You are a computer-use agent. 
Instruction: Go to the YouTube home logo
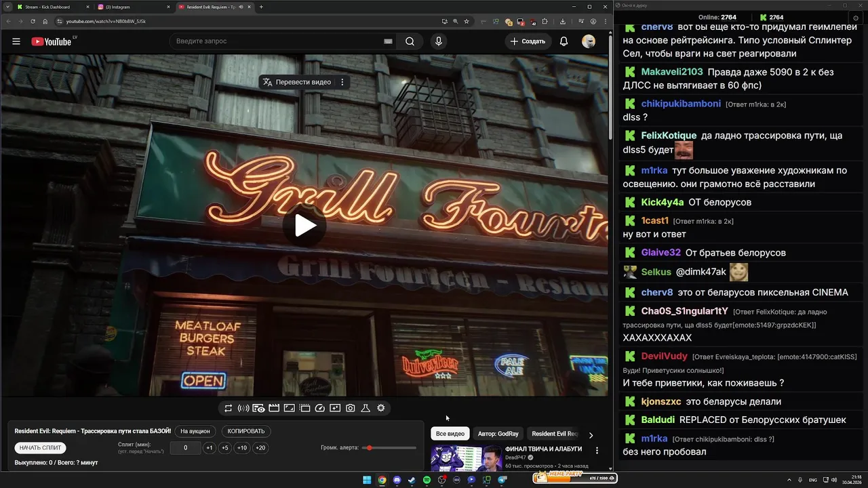click(51, 41)
